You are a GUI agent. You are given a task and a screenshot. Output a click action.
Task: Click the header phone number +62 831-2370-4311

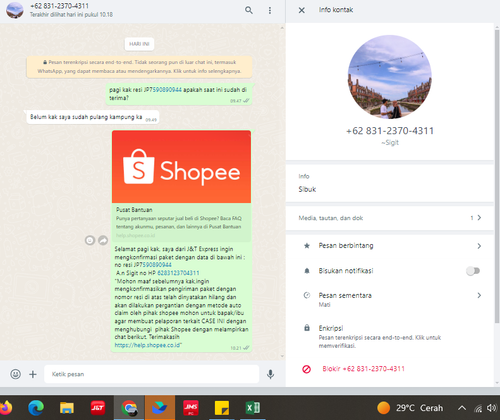(x=59, y=6)
